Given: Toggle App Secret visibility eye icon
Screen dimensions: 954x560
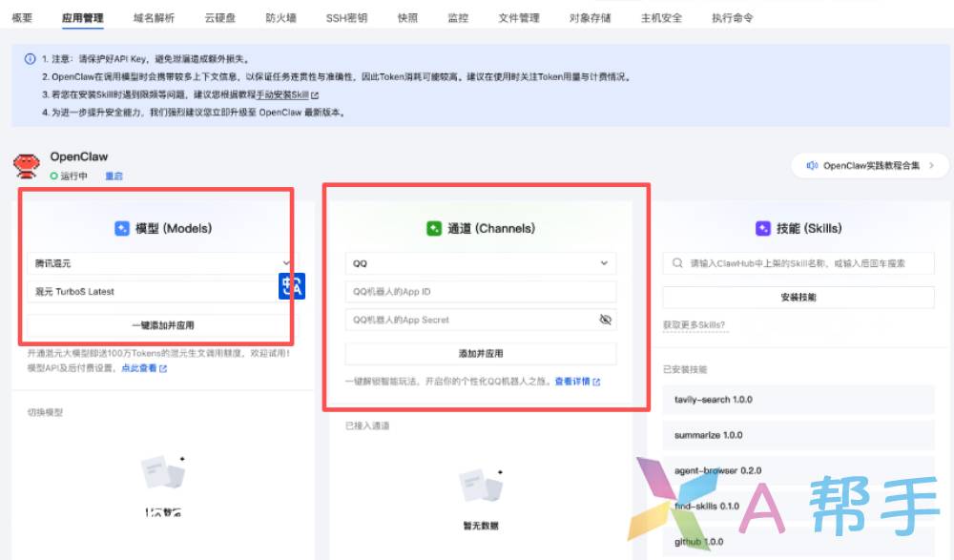Looking at the screenshot, I should click(605, 321).
